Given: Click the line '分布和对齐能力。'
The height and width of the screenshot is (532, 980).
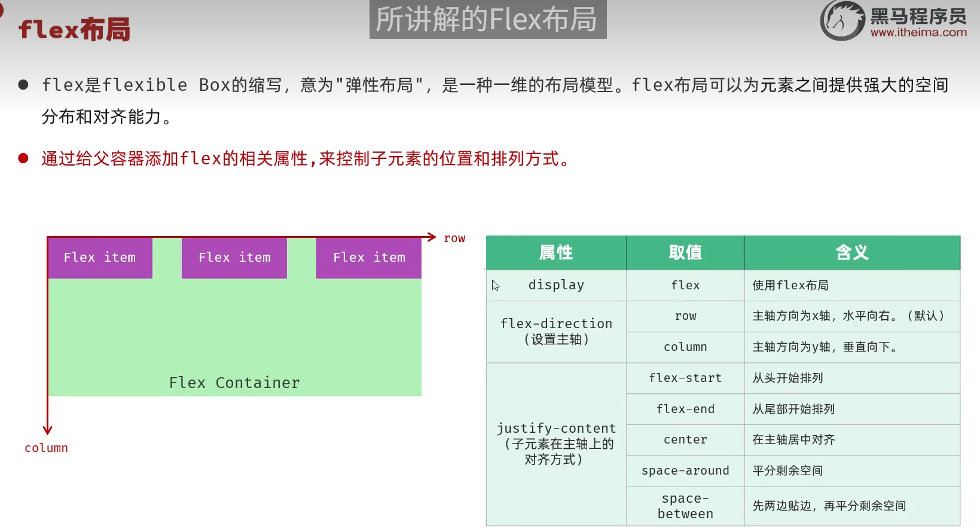Looking at the screenshot, I should point(107,117).
